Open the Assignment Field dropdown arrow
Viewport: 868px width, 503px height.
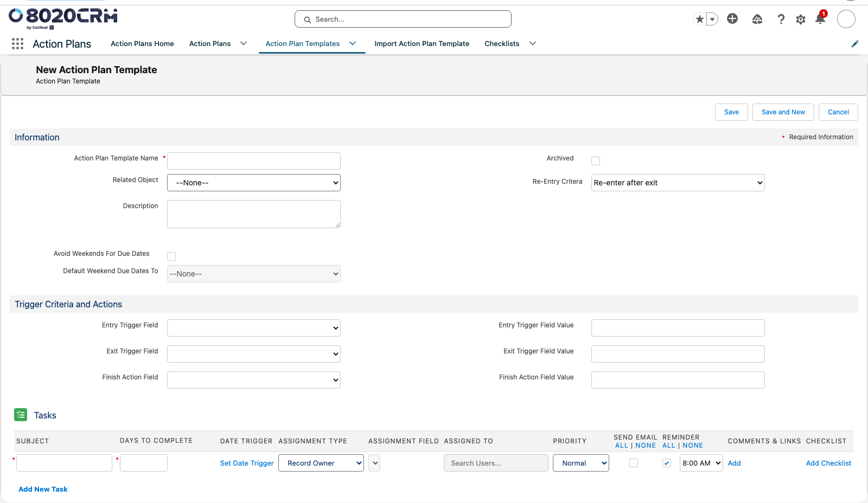374,463
